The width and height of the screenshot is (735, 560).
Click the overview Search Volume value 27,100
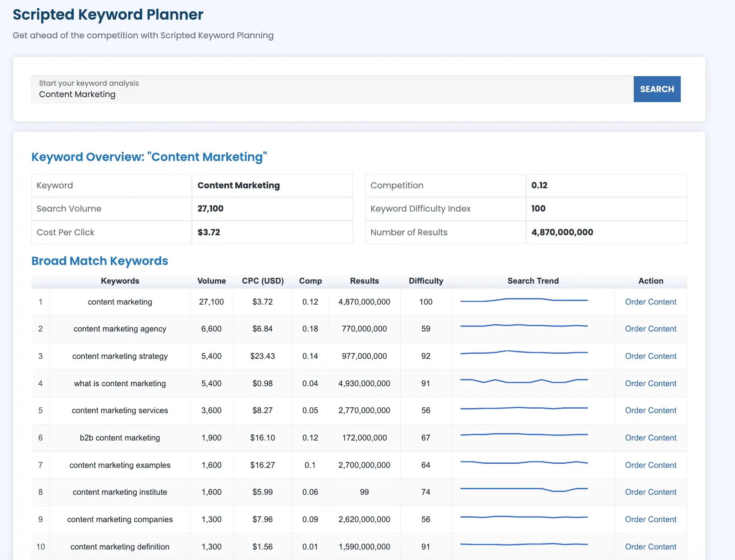[210, 208]
